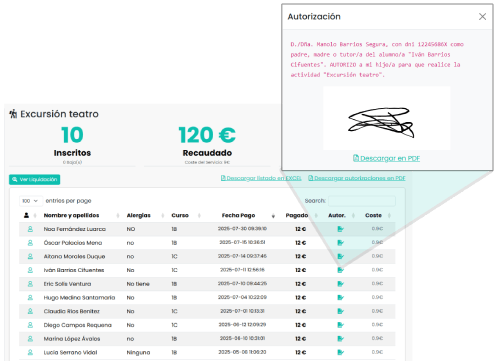The height and width of the screenshot is (364, 500).
Task: Sort table by Fecha Pago column
Action: pyautogui.click(x=238, y=215)
